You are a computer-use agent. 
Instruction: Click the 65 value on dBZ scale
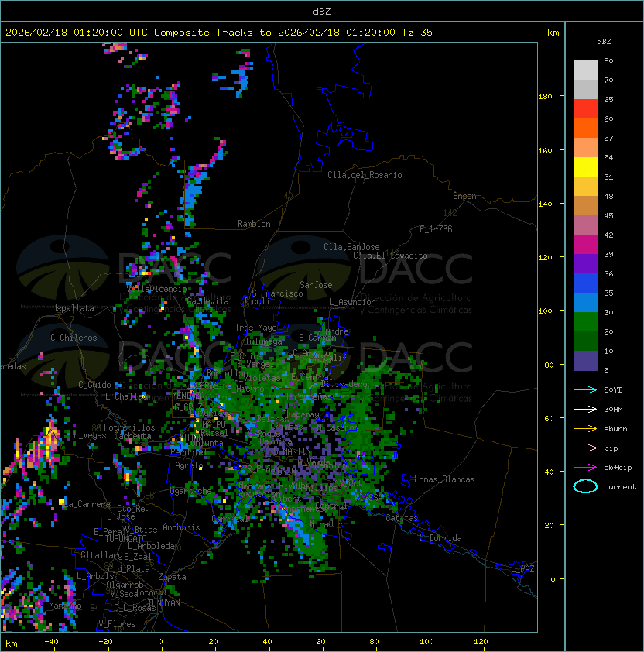(608, 99)
